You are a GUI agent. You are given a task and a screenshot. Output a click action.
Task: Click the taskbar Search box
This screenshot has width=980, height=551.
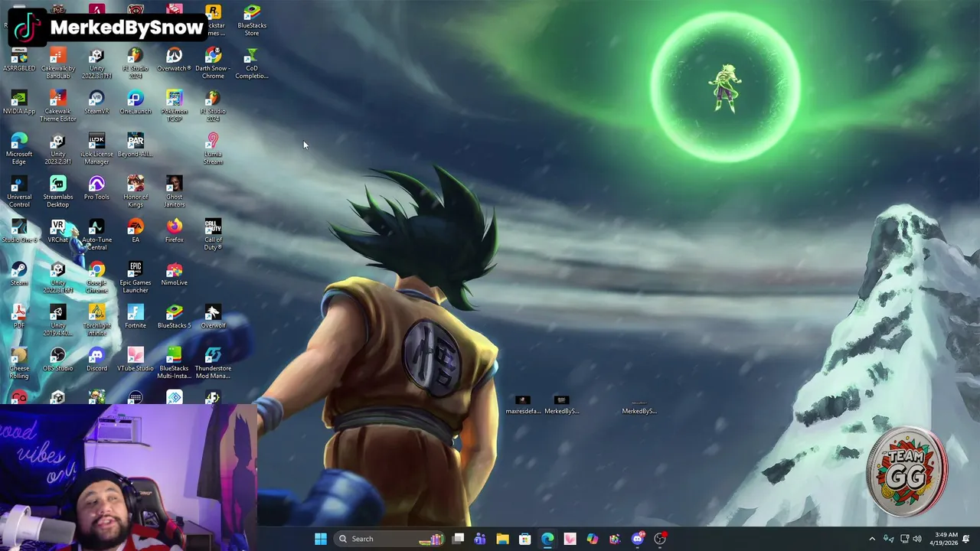point(390,539)
